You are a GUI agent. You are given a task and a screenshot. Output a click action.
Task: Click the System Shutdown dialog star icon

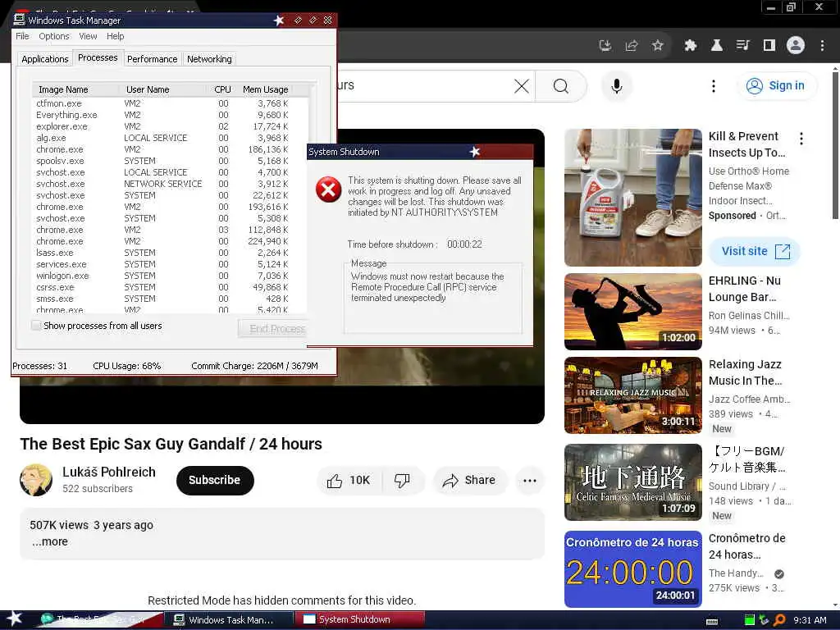(x=474, y=152)
